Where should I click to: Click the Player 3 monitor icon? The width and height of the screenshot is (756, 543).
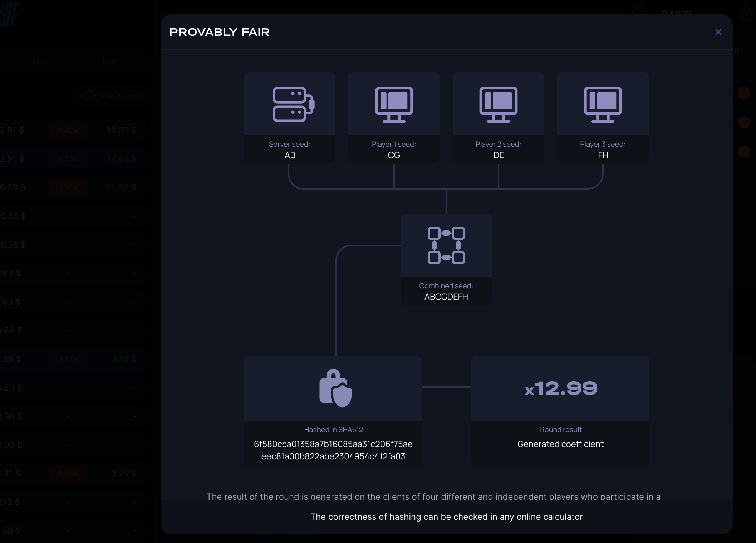603,104
